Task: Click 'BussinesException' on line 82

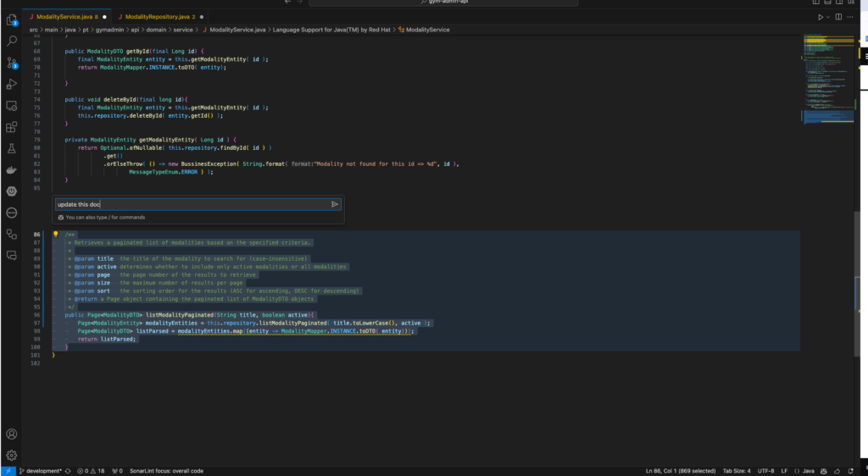Action: click(209, 164)
